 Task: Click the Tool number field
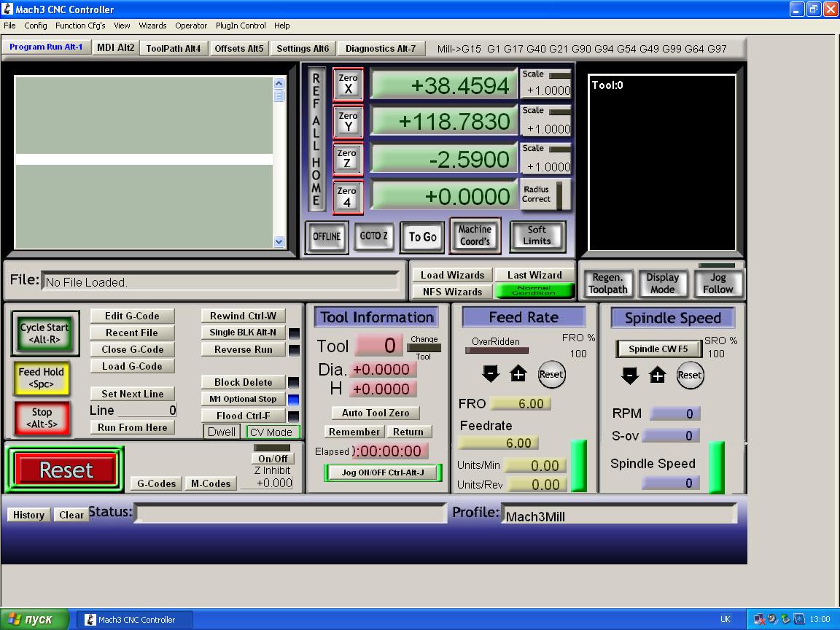tap(378, 346)
